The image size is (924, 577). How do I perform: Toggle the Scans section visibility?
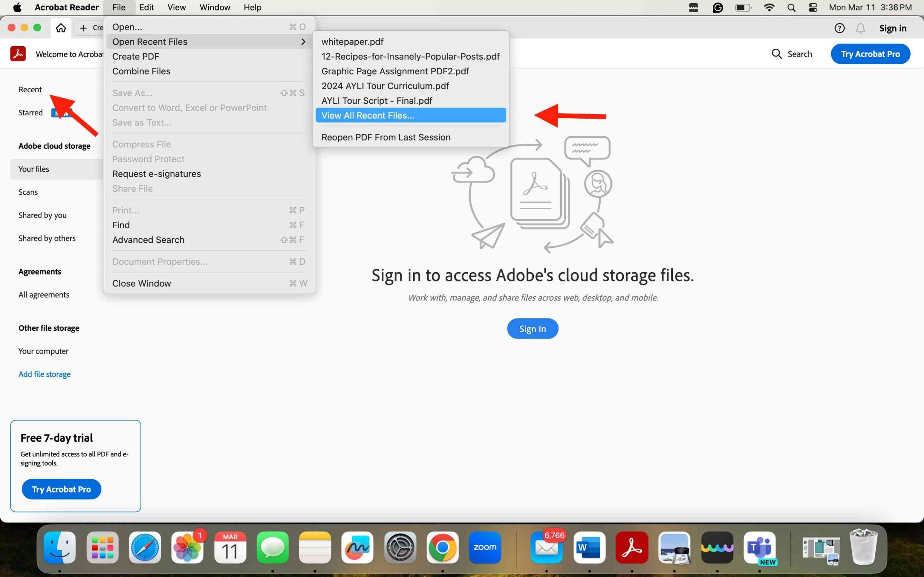point(27,191)
